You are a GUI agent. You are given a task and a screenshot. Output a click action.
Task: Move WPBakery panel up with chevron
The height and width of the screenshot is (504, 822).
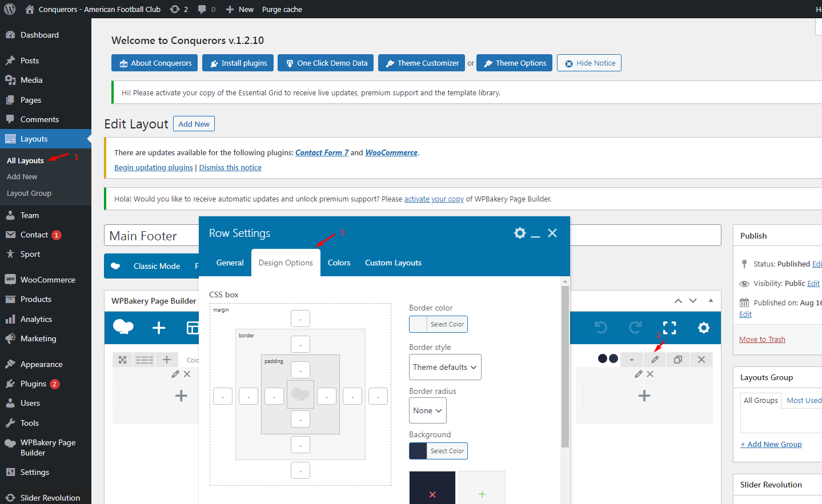pos(678,301)
